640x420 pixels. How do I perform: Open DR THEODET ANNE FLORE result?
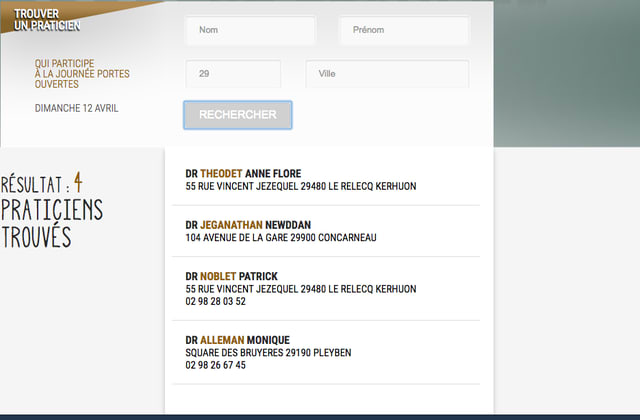tap(243, 173)
